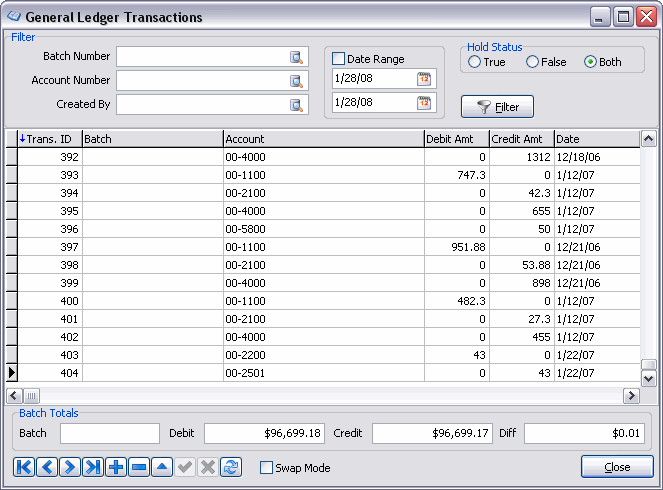Enable the Date Range checkbox

coord(338,60)
